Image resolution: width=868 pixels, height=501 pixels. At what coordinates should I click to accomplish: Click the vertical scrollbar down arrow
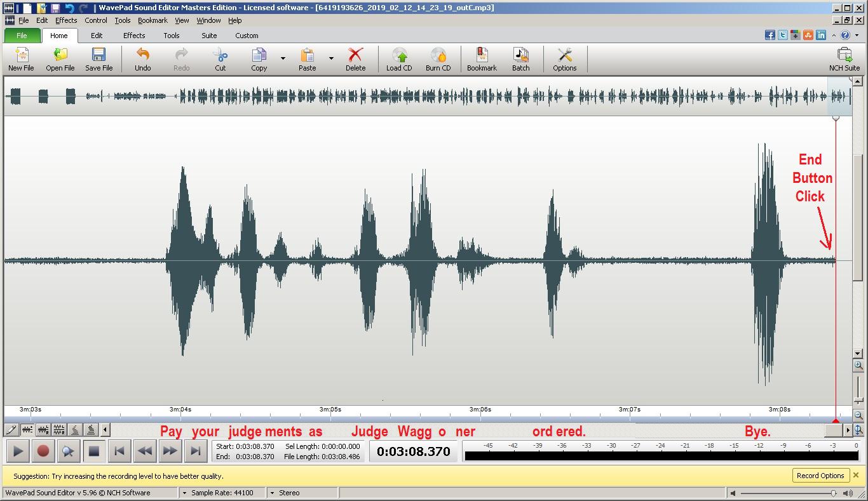coord(858,354)
